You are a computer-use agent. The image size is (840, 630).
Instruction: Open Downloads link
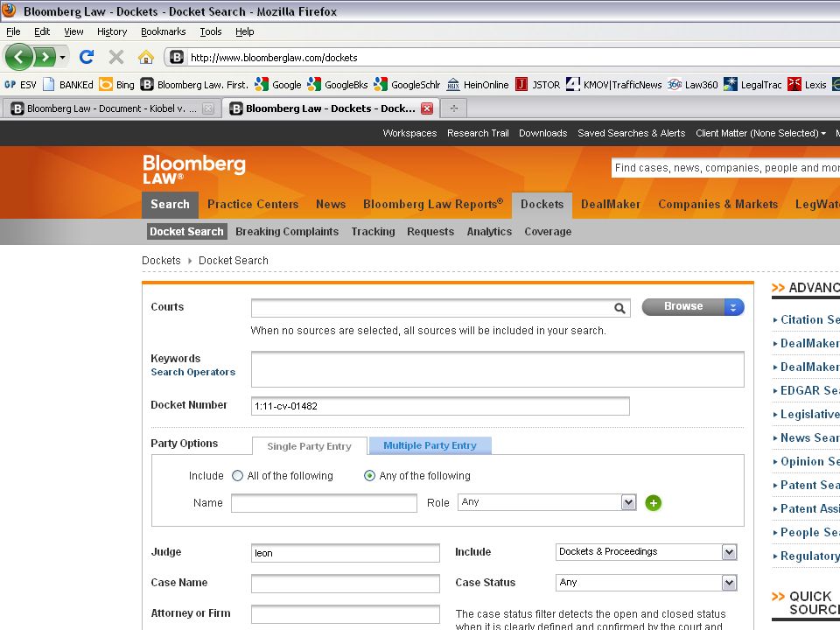click(542, 133)
